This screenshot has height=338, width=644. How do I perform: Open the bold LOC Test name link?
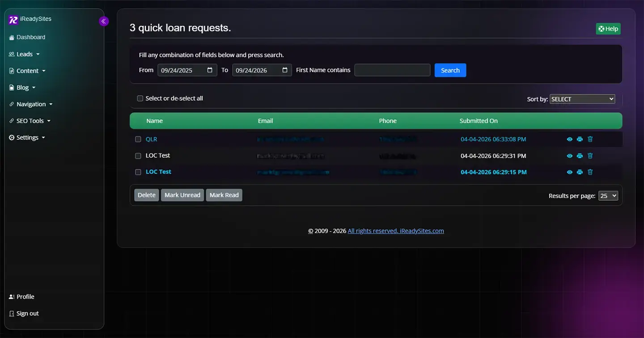click(158, 172)
